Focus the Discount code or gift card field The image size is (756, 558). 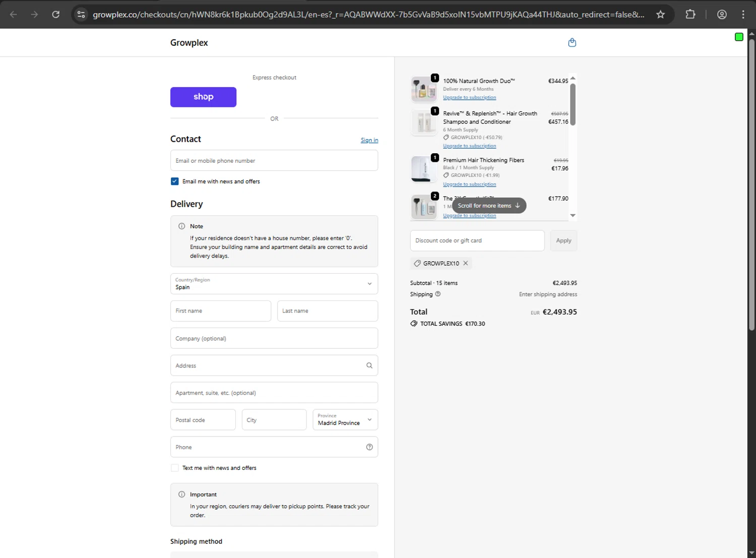pyautogui.click(x=477, y=240)
